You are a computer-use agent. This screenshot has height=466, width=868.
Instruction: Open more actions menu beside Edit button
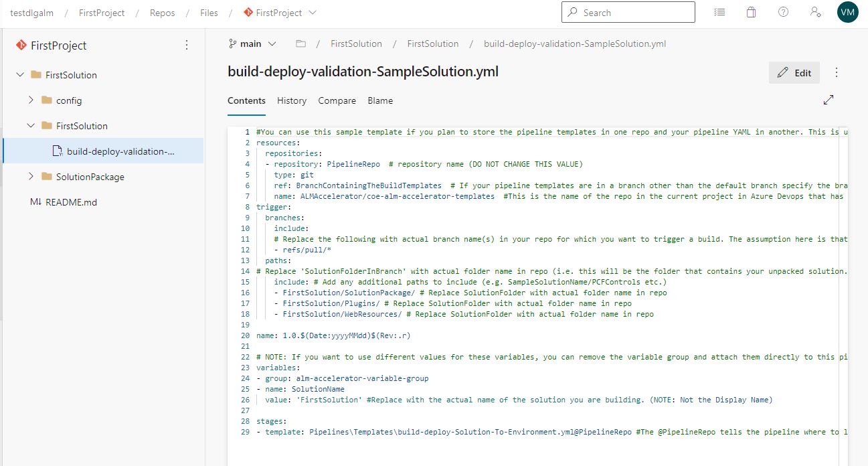point(837,72)
